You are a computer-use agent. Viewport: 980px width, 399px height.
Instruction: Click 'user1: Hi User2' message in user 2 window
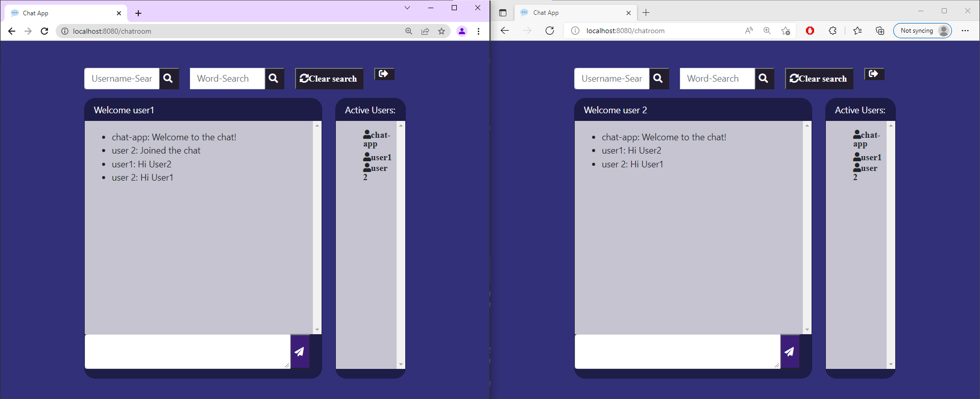click(631, 151)
